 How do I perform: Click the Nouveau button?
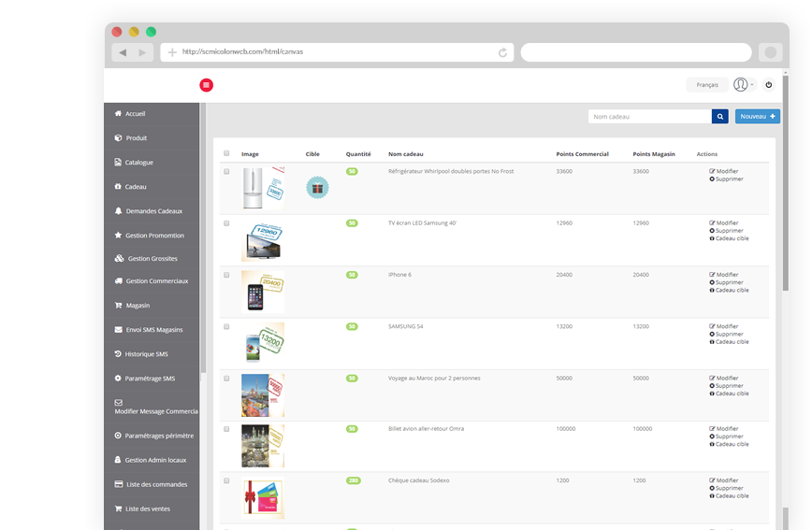[757, 117]
